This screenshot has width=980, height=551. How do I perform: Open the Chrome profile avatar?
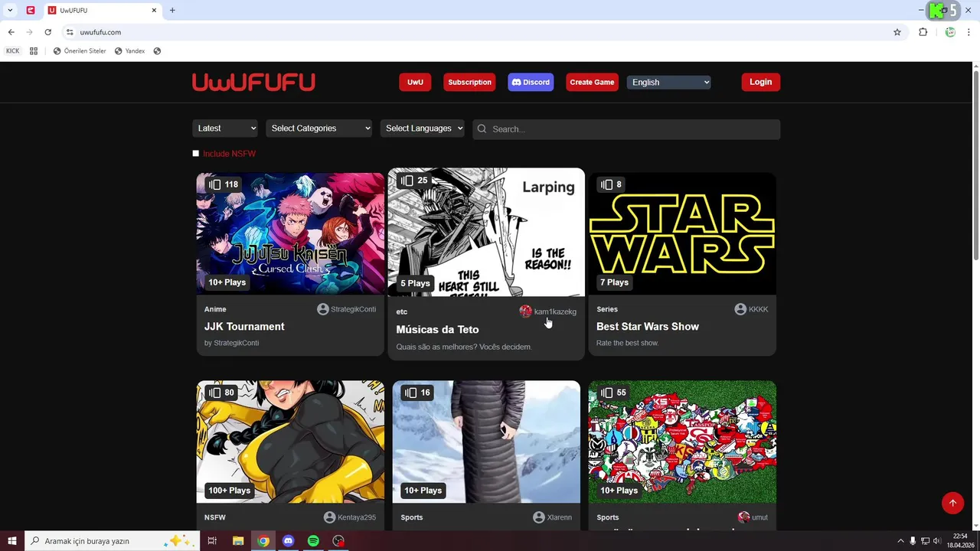[950, 32]
